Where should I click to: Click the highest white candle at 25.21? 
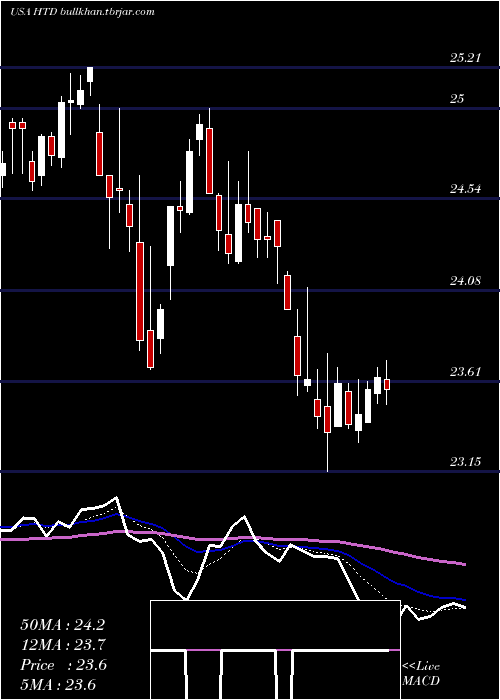[x=90, y=75]
